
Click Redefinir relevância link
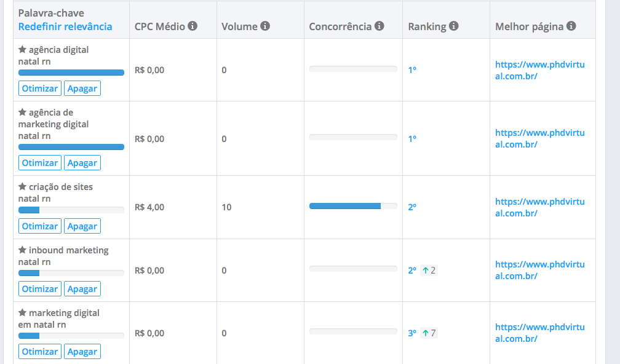[65, 26]
